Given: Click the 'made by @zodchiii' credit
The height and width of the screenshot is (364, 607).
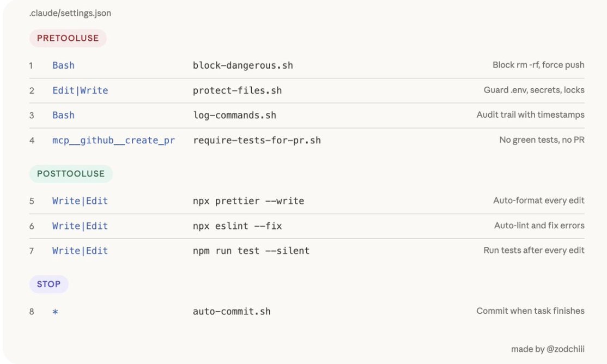Looking at the screenshot, I should pos(548,349).
